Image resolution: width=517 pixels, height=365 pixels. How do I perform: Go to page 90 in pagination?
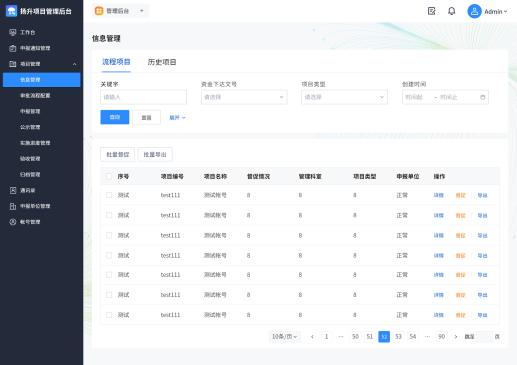click(x=441, y=337)
